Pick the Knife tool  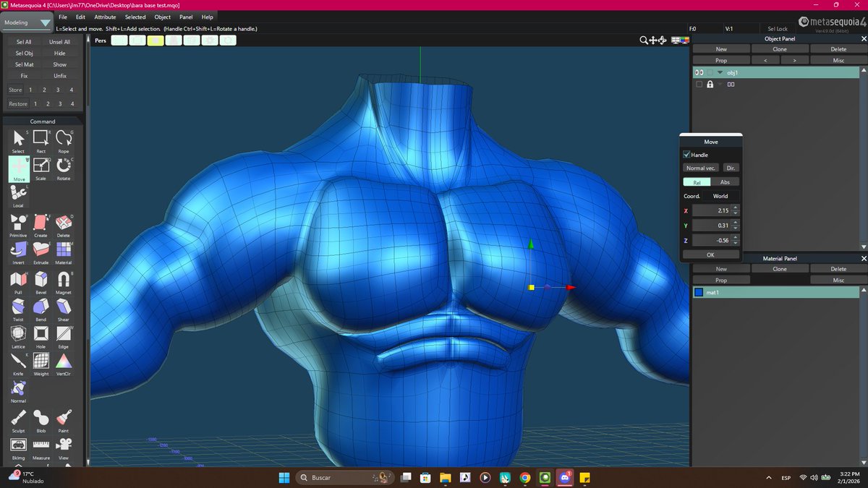(x=19, y=364)
